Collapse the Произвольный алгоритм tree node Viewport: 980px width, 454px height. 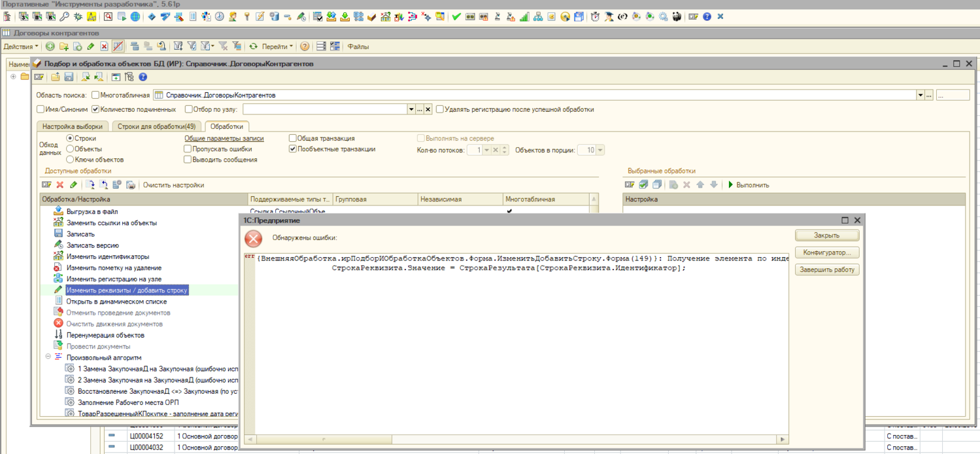coord(48,357)
